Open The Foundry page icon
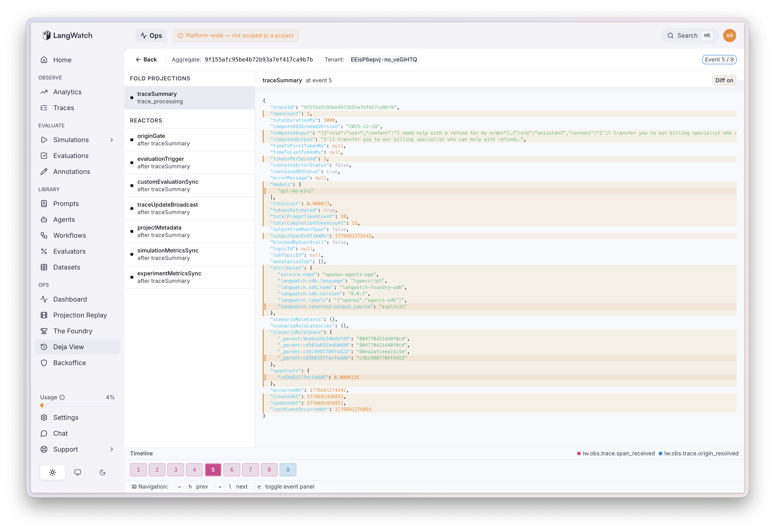Viewport: 775px width, 532px height. coord(44,331)
